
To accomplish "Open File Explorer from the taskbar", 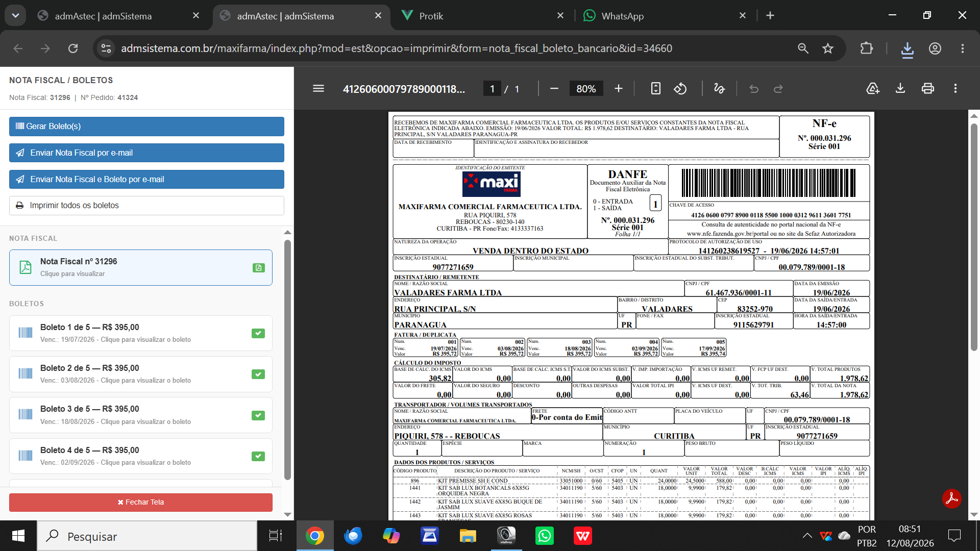I will tap(468, 536).
